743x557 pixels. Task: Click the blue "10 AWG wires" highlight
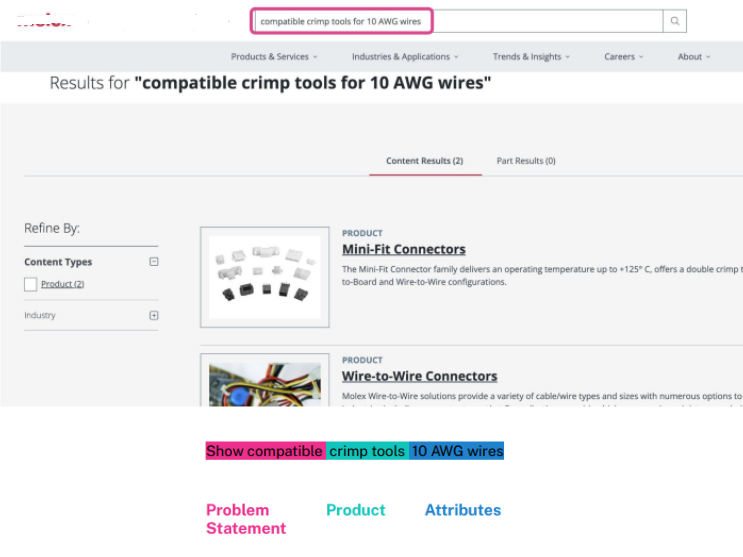point(457,451)
